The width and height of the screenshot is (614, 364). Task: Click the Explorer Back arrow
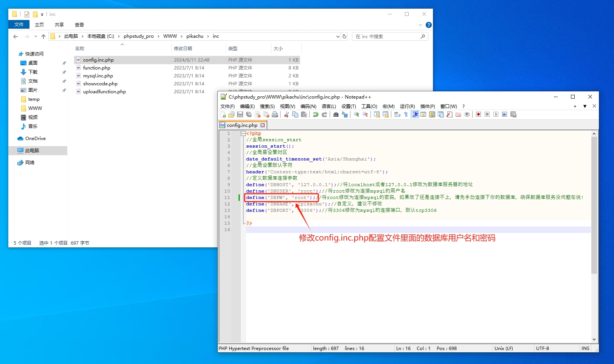coord(16,37)
